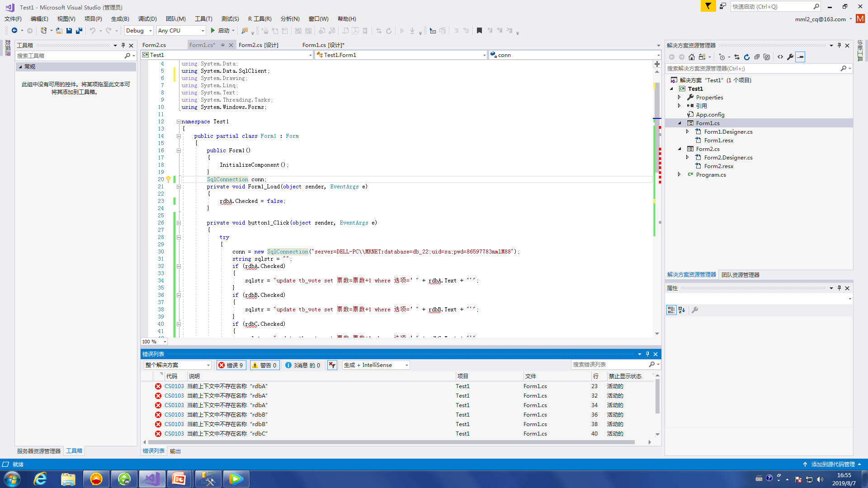Switch to 服务器资源管理器 tab
This screenshot has width=868, height=488.
pos(39,451)
